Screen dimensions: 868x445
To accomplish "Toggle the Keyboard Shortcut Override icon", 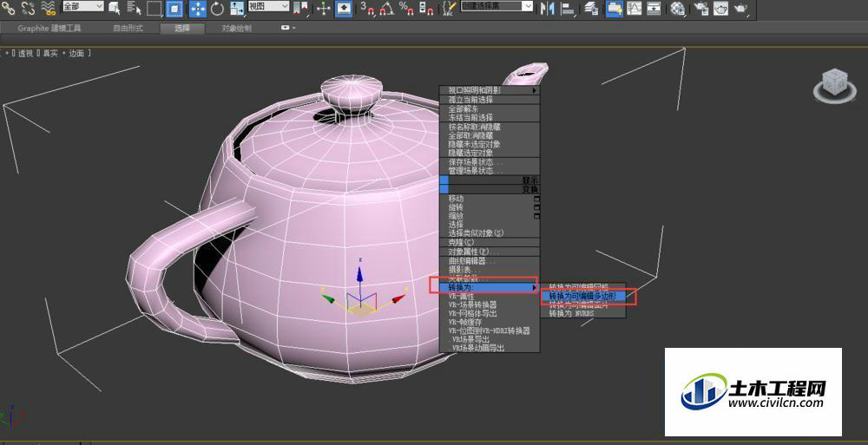I will 344,9.
